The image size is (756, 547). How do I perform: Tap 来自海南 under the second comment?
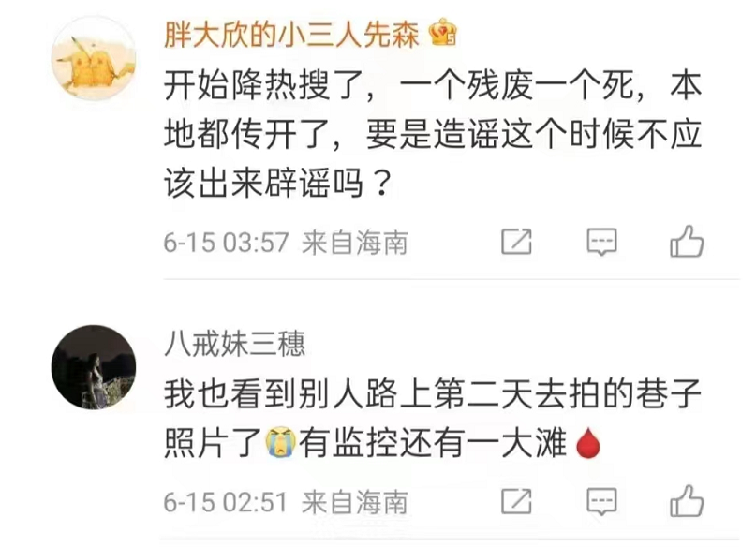point(355,502)
